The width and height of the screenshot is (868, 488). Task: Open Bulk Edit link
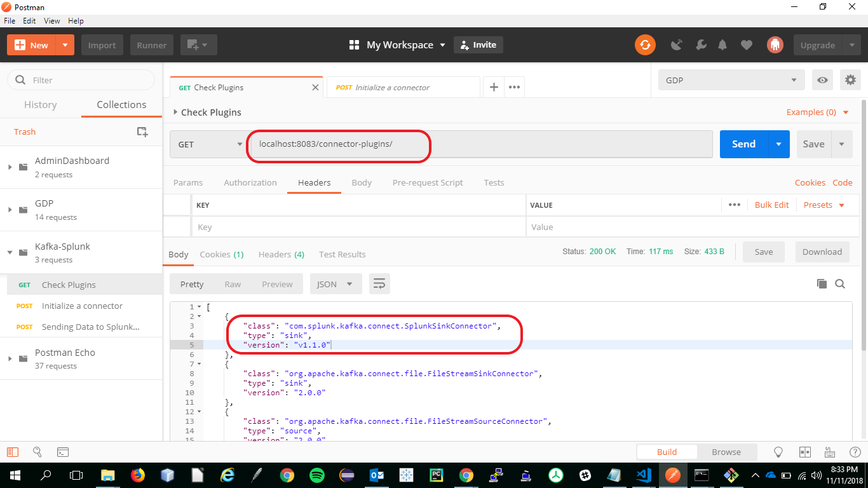pos(772,205)
